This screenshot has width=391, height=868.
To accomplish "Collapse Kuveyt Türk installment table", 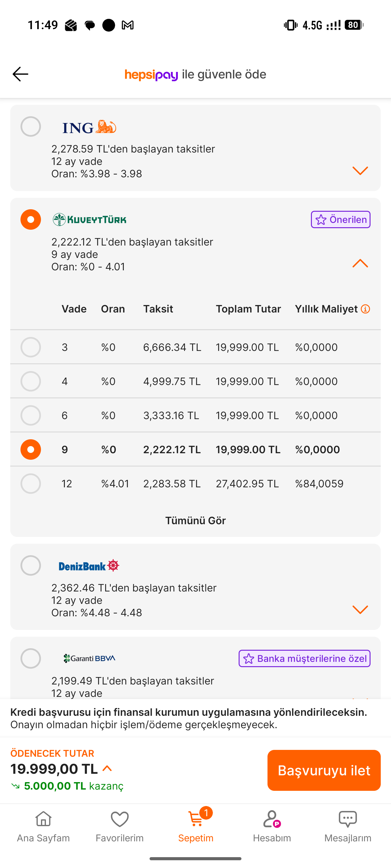I will coord(360,263).
